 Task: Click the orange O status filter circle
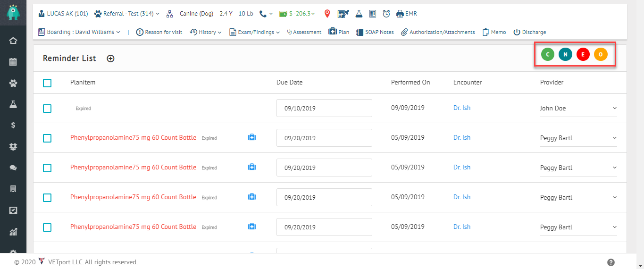pos(601,54)
